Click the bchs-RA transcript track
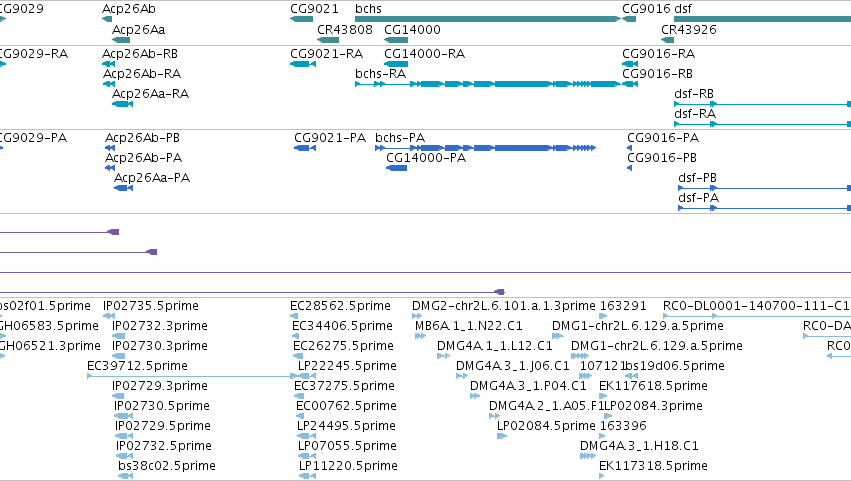Image resolution: width=851 pixels, height=481 pixels. click(487, 84)
